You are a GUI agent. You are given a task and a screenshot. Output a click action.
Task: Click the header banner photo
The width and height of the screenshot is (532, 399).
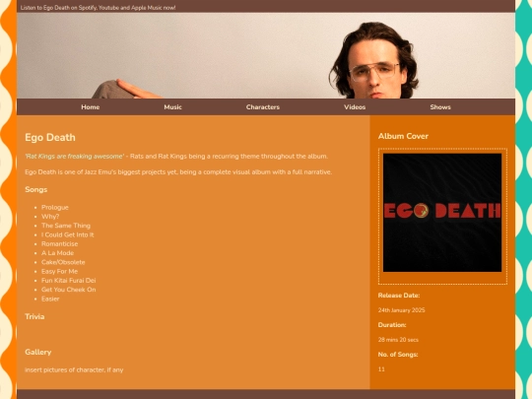pyautogui.click(x=266, y=55)
